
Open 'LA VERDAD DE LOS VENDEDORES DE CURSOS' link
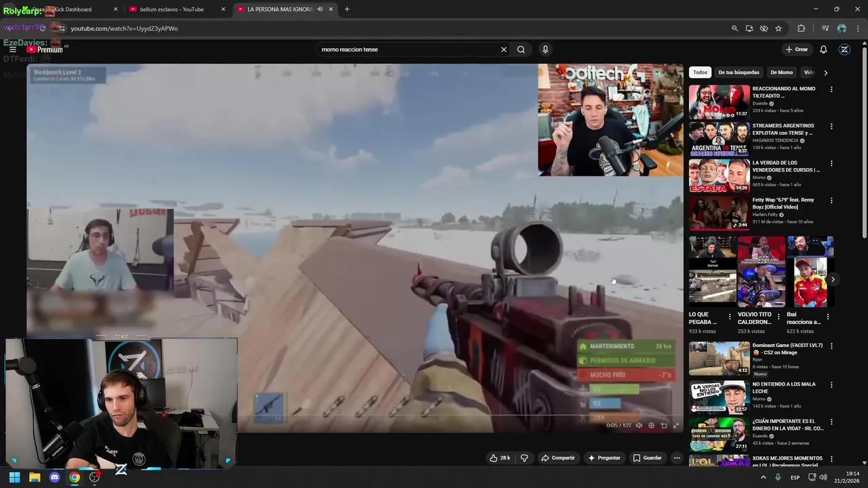pyautogui.click(x=786, y=166)
